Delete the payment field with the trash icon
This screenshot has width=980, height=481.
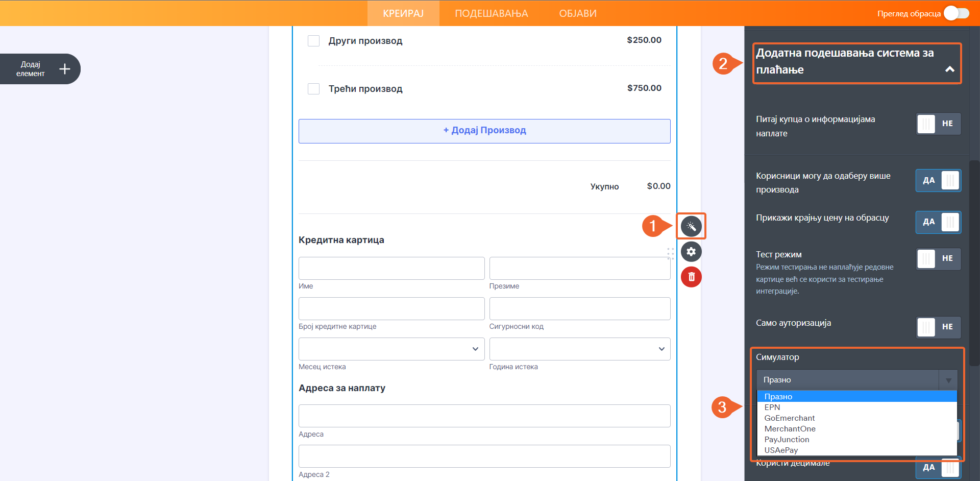point(691,277)
